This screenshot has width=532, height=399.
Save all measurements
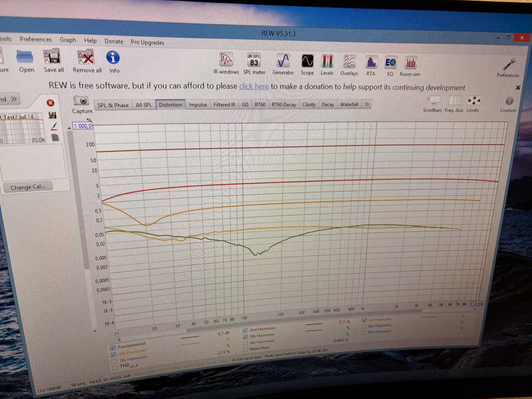53,61
